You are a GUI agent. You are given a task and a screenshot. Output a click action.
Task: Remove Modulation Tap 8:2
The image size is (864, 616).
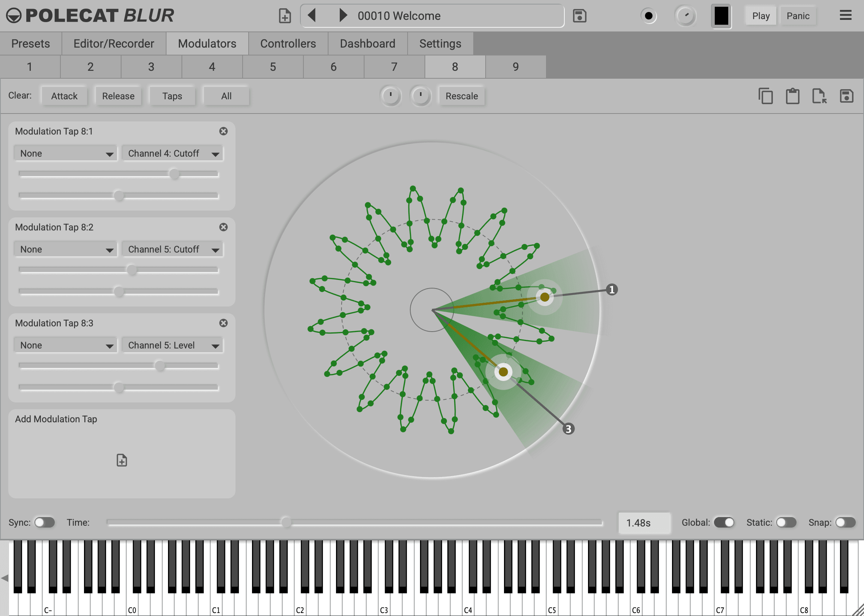point(223,227)
